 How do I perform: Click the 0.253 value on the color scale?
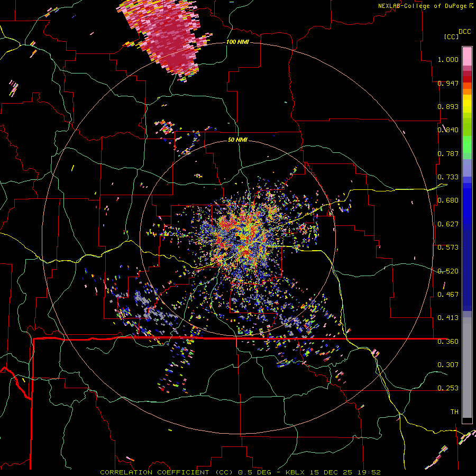click(x=448, y=388)
